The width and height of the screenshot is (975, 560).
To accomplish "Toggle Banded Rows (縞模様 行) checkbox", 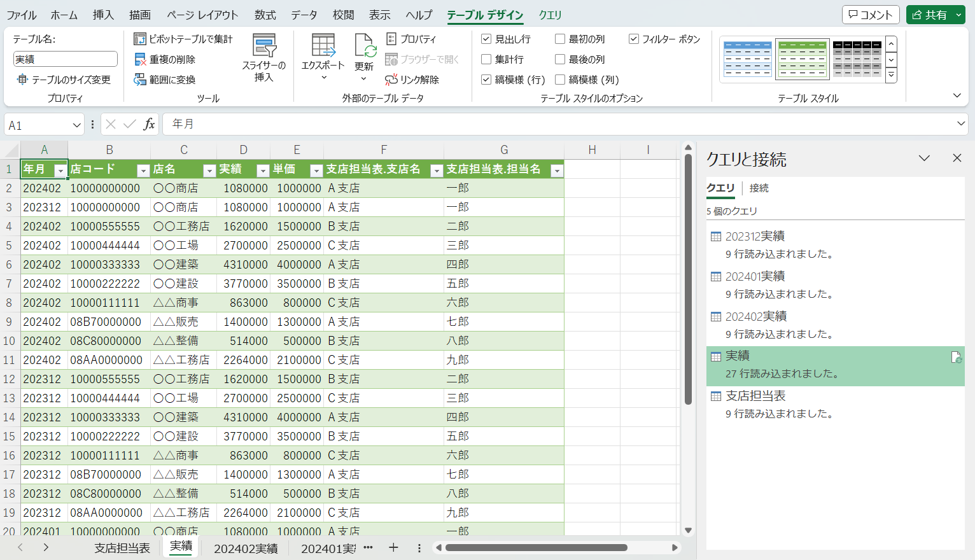I will point(486,80).
